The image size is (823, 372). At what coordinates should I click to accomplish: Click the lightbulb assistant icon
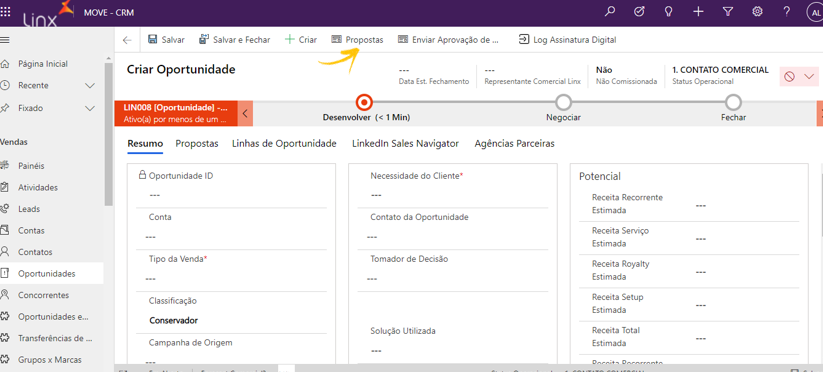668,12
